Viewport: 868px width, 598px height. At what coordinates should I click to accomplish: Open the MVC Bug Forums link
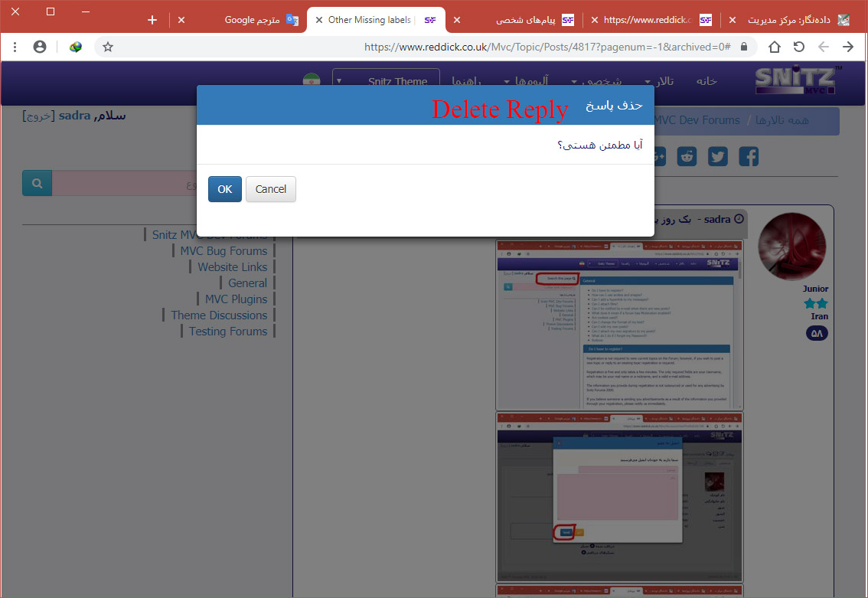[224, 251]
